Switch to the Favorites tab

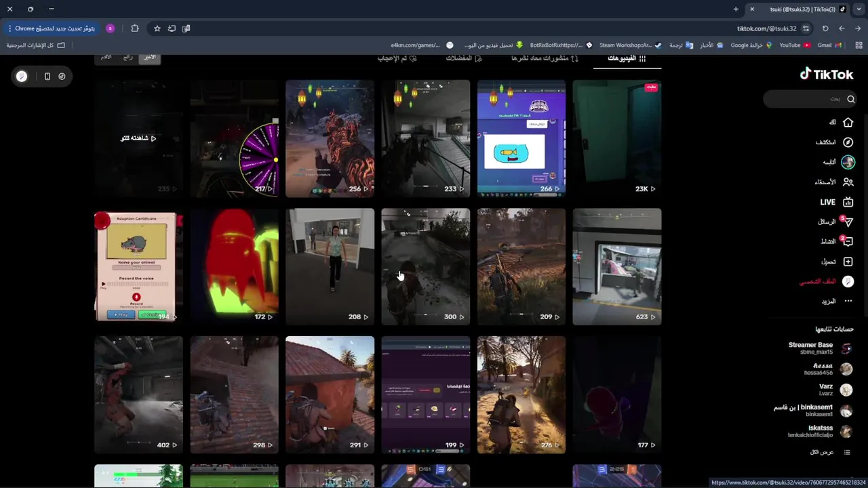coord(464,58)
